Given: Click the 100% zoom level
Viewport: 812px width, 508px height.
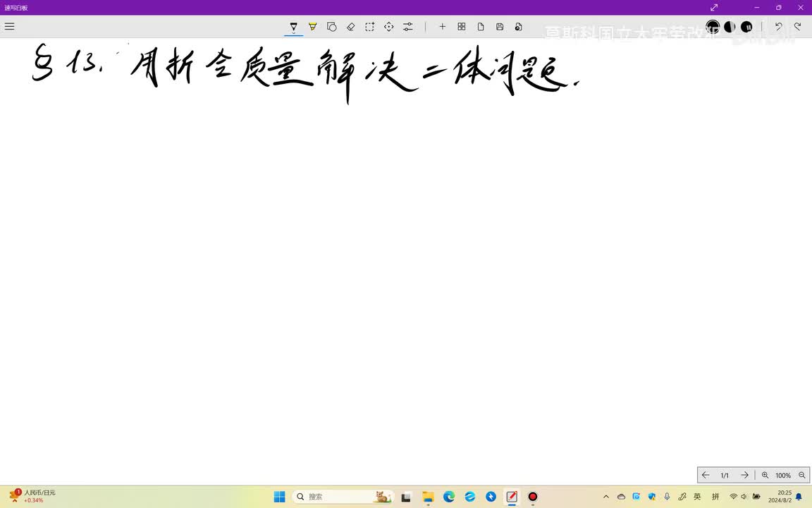Looking at the screenshot, I should (x=783, y=476).
